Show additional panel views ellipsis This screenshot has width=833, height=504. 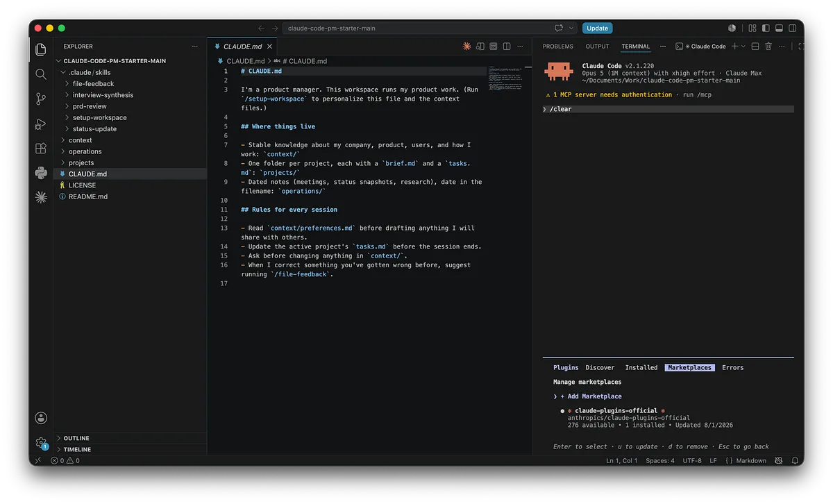coord(663,47)
